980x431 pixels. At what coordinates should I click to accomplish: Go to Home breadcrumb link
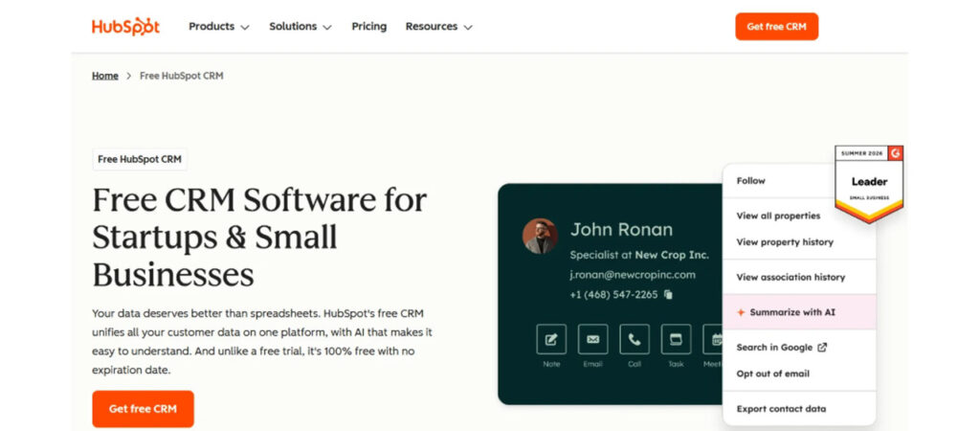105,76
